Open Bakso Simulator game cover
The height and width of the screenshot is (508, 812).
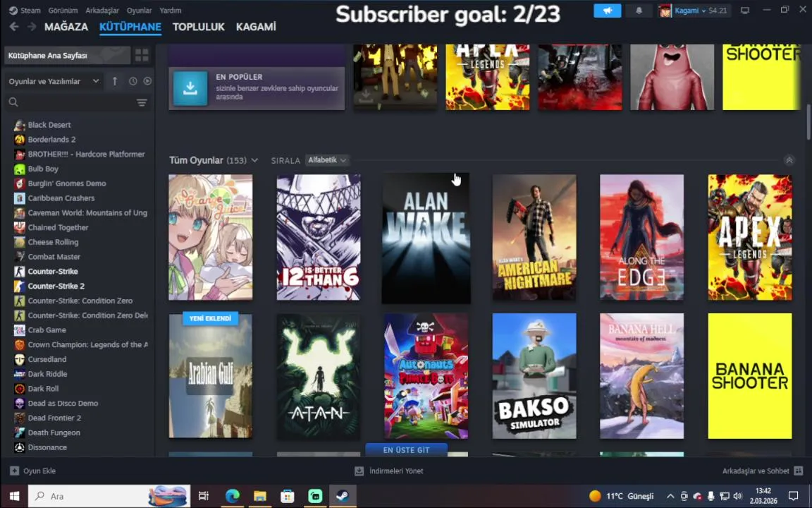click(534, 376)
